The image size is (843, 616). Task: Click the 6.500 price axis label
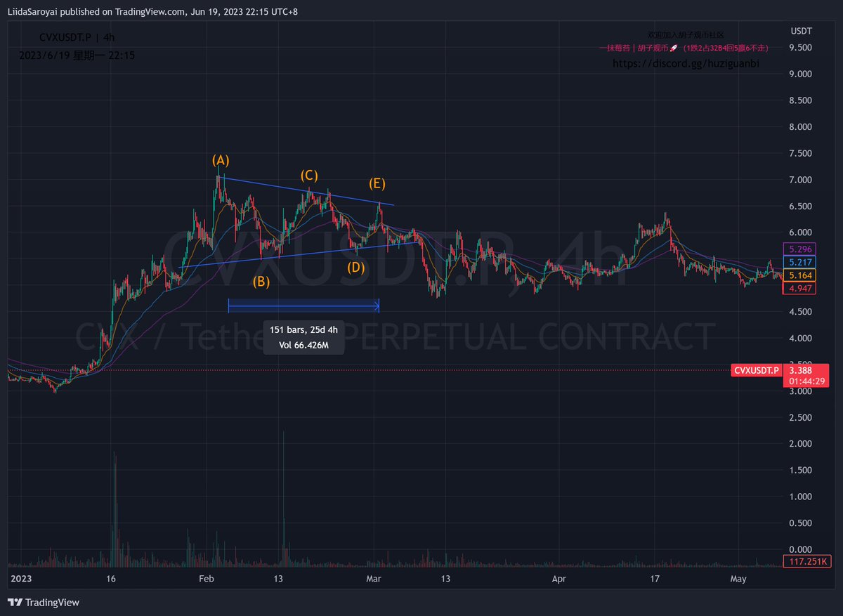click(801, 206)
